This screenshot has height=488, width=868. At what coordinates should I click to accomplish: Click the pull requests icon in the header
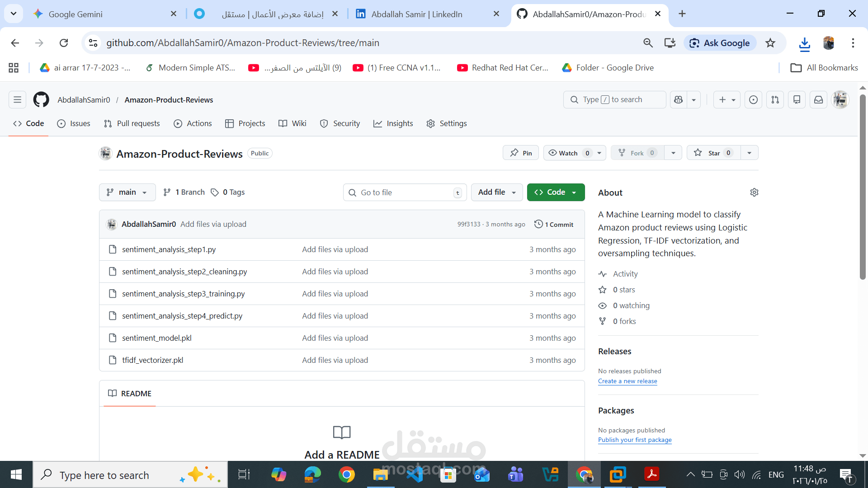coord(775,99)
